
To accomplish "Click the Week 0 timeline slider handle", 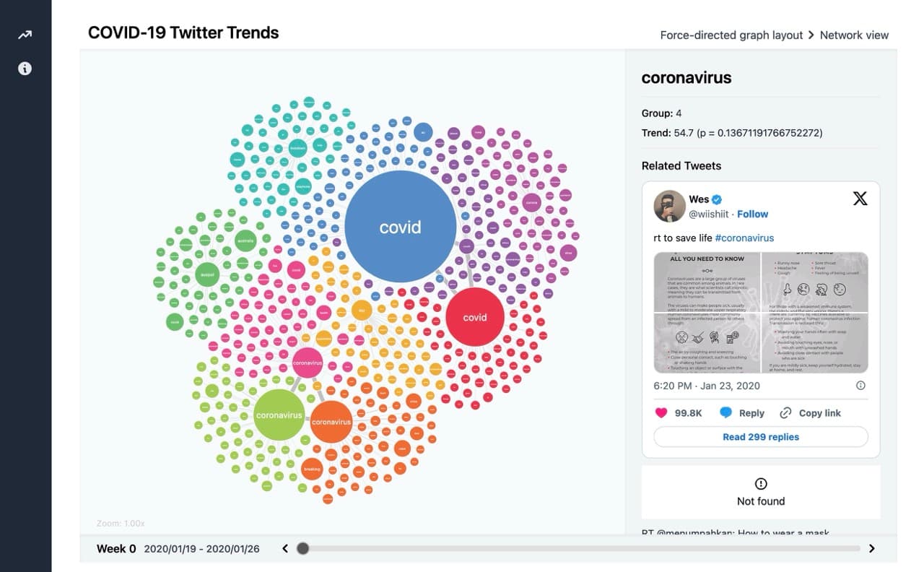I will coord(302,548).
